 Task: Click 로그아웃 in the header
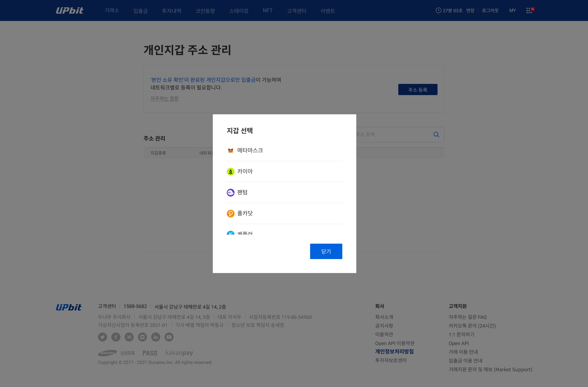point(490,10)
